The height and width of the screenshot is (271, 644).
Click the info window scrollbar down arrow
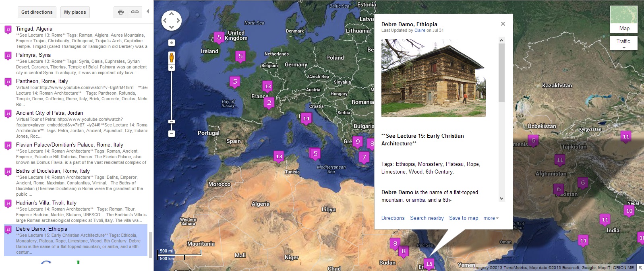pyautogui.click(x=501, y=199)
